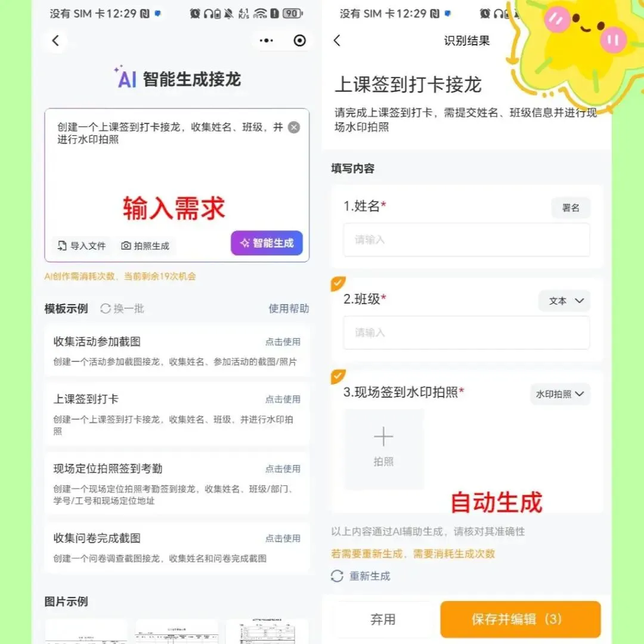The width and height of the screenshot is (644, 644).
Task: Tap the 署名 tag on the name field
Action: [x=571, y=208]
